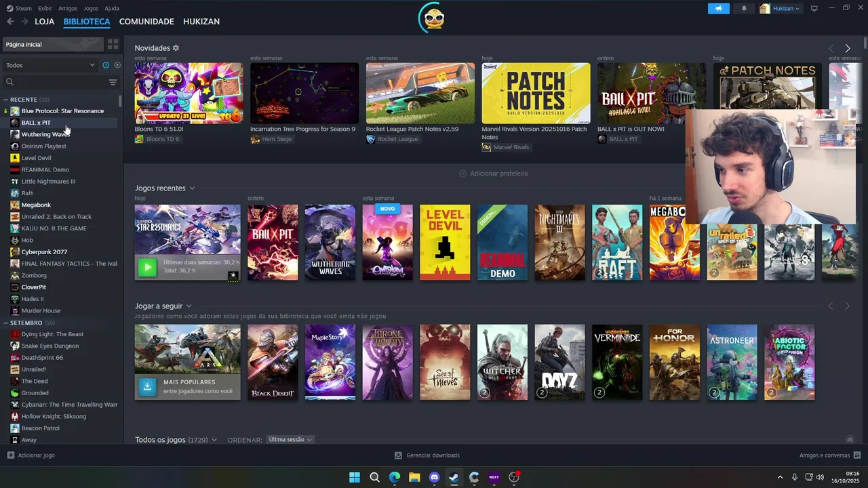The image size is (868, 488).
Task: Expand Jogos recentes shelf options
Action: pos(192,188)
